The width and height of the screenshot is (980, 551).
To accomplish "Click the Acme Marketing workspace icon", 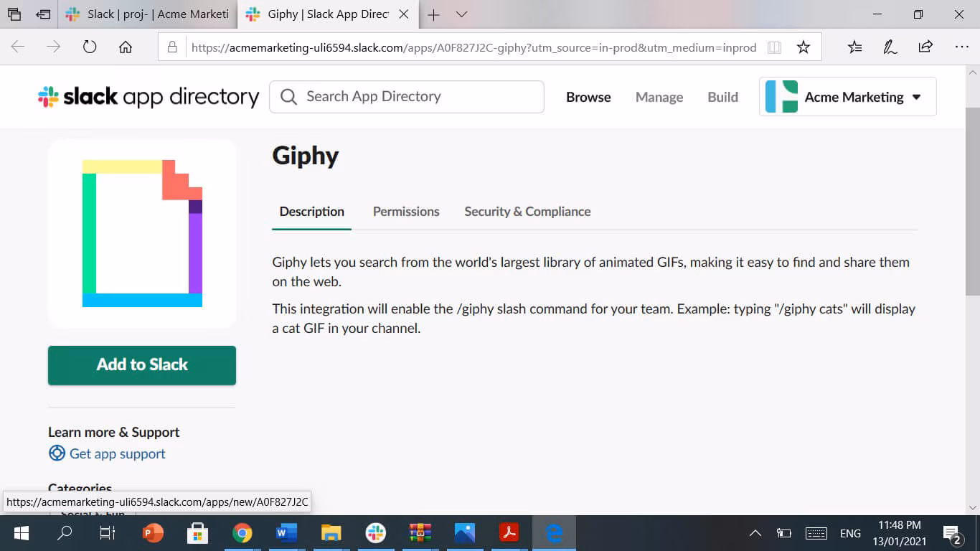I will (781, 97).
